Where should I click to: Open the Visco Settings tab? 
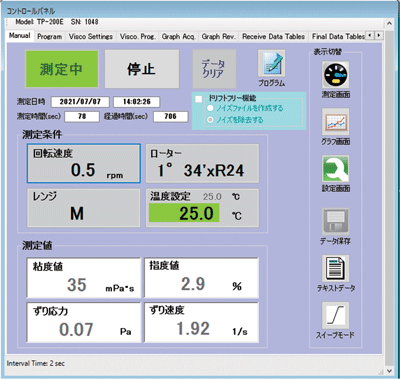point(91,37)
